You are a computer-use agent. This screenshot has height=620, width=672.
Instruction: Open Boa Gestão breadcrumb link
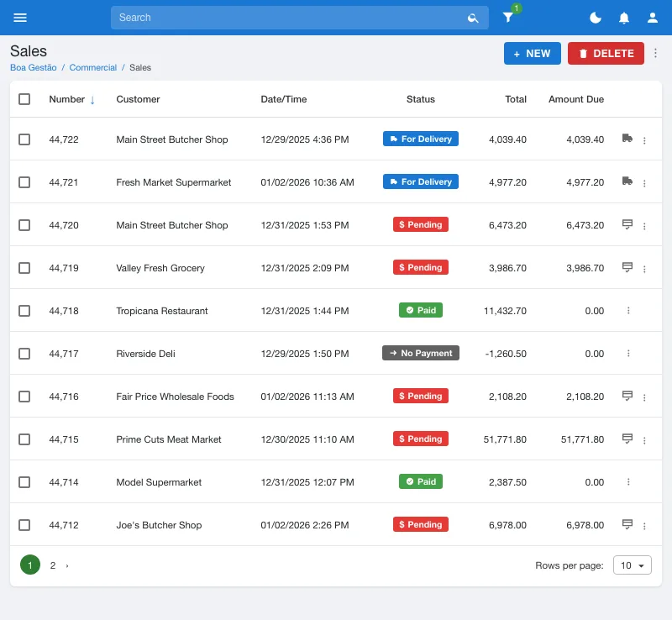[34, 67]
